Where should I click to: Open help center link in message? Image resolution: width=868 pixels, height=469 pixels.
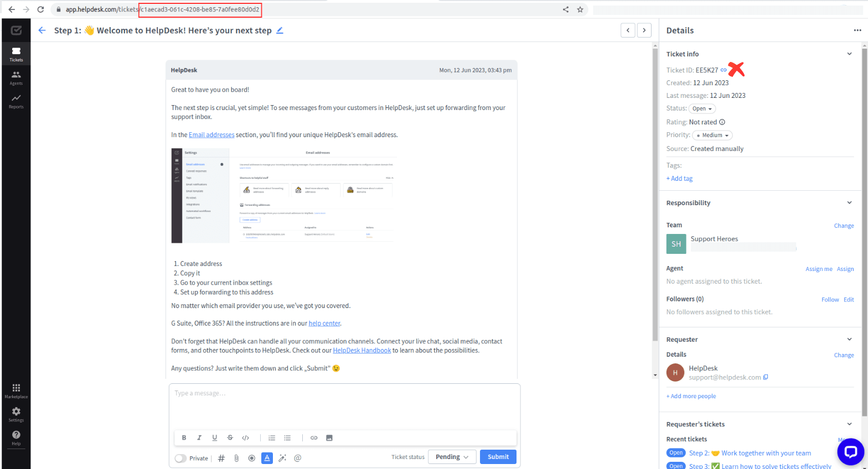(x=324, y=324)
